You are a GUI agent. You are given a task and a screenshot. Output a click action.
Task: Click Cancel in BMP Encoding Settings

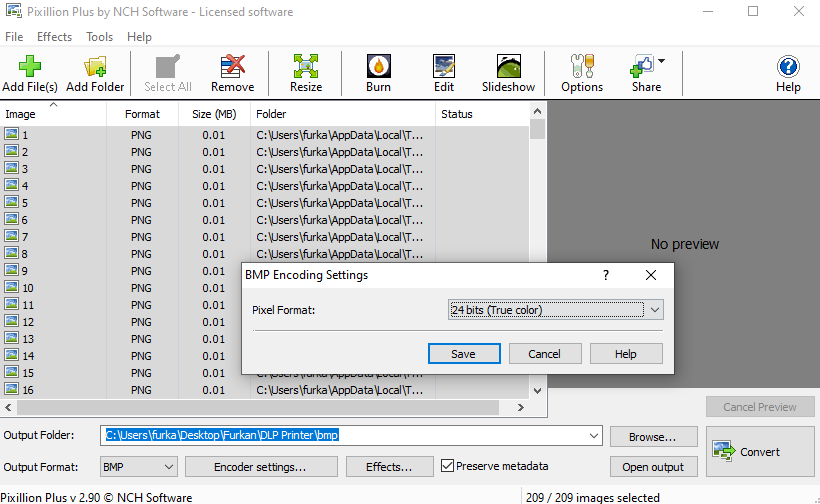click(x=545, y=354)
